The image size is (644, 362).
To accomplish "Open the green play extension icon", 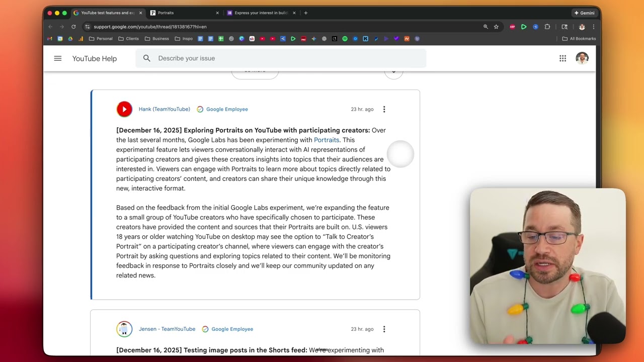I will click(524, 27).
